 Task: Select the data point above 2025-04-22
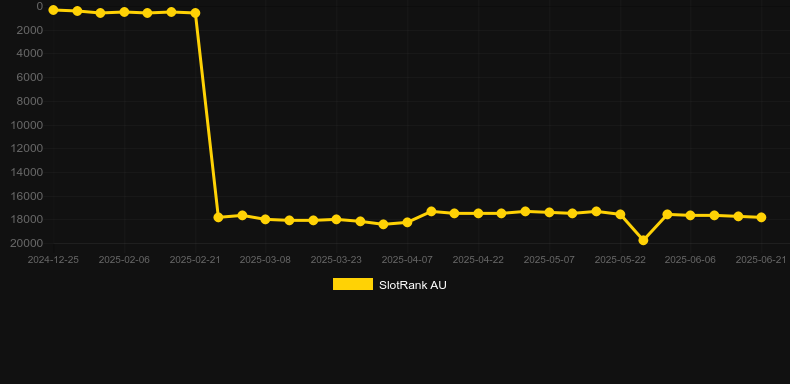(x=478, y=214)
